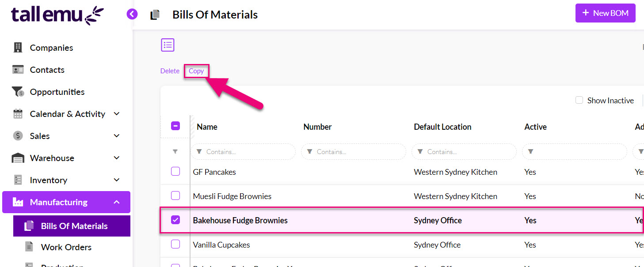The height and width of the screenshot is (267, 644).
Task: Uncheck the Bakehouse Fudge Brownies checkbox
Action: point(175,220)
